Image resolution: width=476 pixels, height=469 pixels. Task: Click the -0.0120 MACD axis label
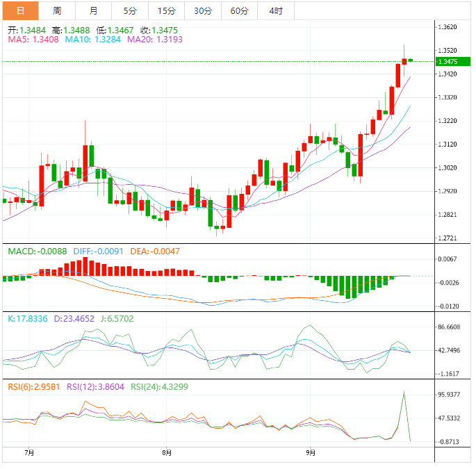(448, 306)
